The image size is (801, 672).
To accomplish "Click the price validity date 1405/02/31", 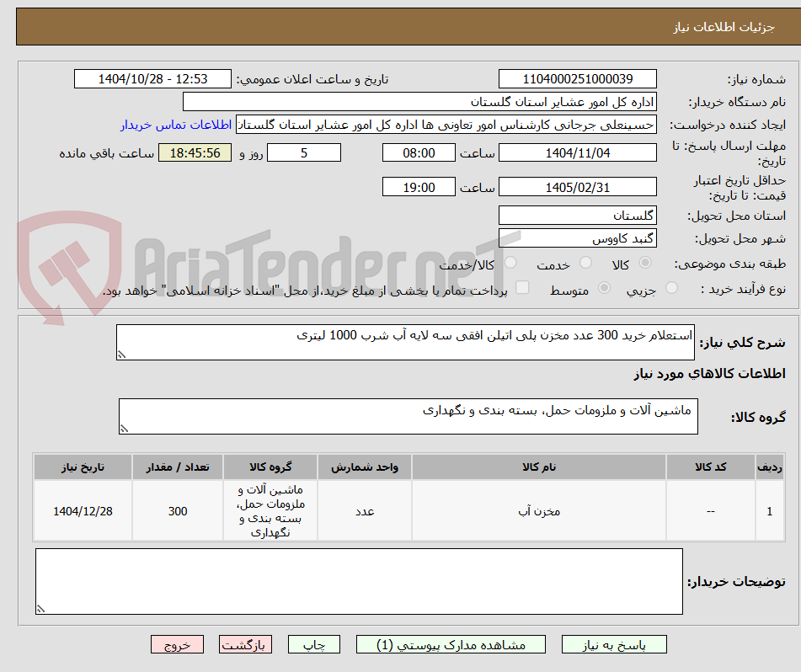I will (577, 187).
